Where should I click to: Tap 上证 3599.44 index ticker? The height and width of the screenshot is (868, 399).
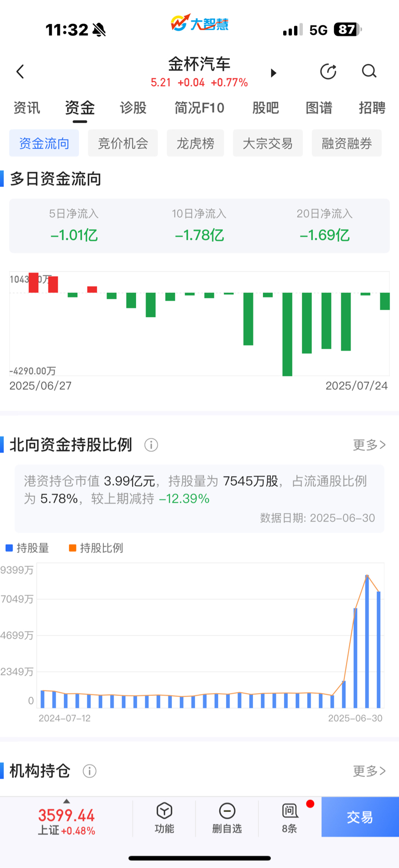[66, 821]
